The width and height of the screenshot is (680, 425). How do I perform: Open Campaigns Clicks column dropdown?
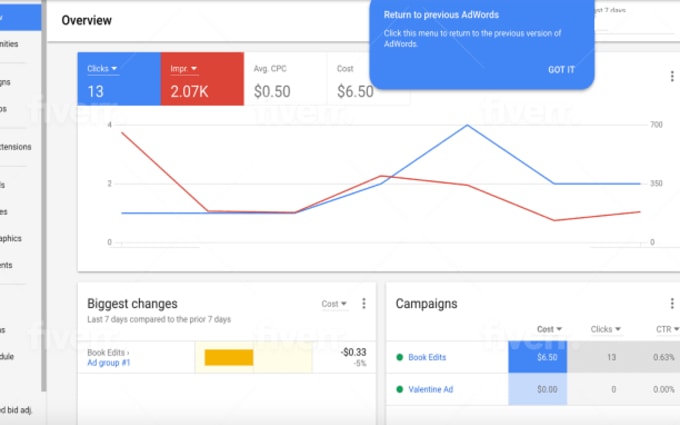pos(605,329)
